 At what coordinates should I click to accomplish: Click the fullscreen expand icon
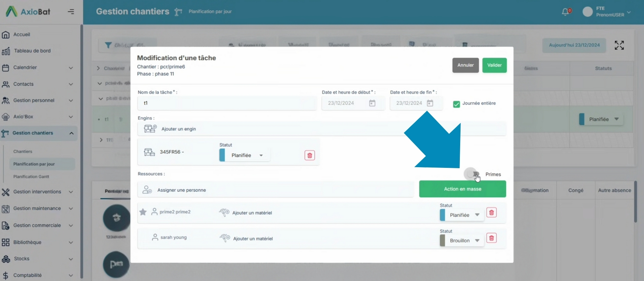619,45
